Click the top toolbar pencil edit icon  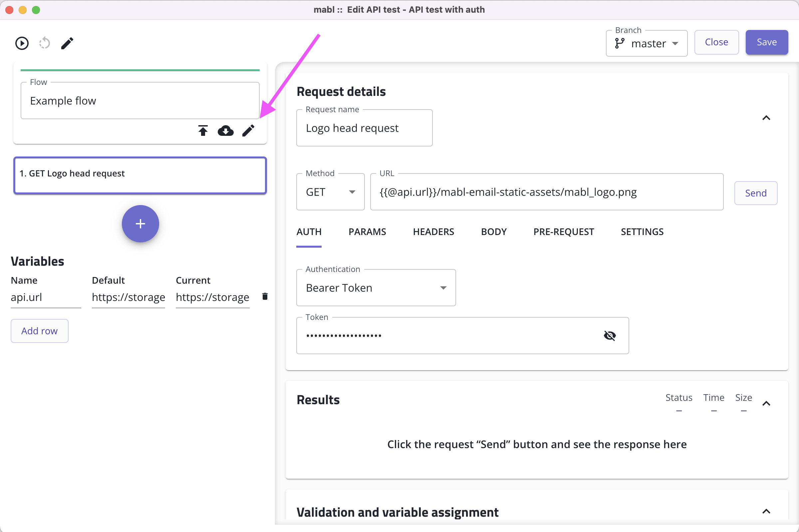[67, 43]
